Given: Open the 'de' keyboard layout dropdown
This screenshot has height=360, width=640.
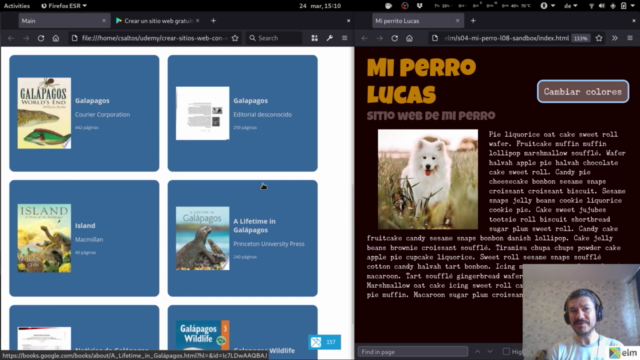Looking at the screenshot, I should coord(571,6).
